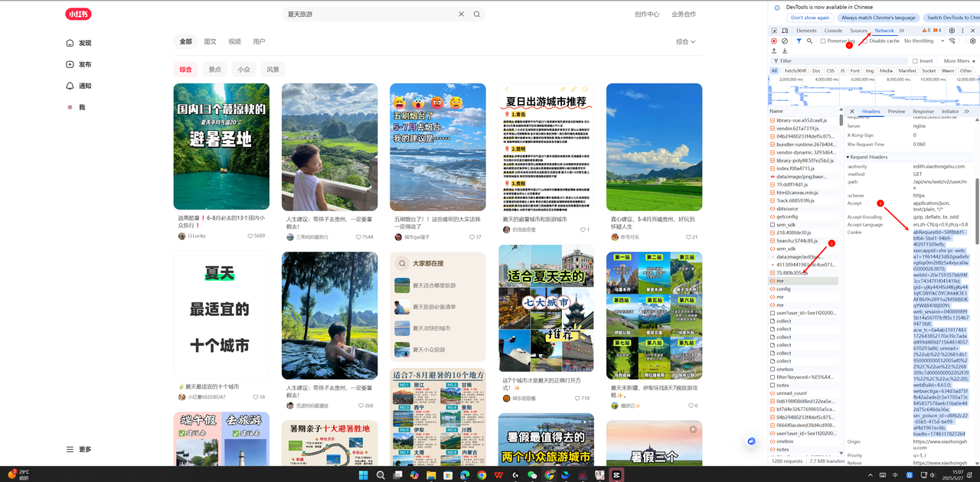Open the Preview tab of the request

click(896, 112)
